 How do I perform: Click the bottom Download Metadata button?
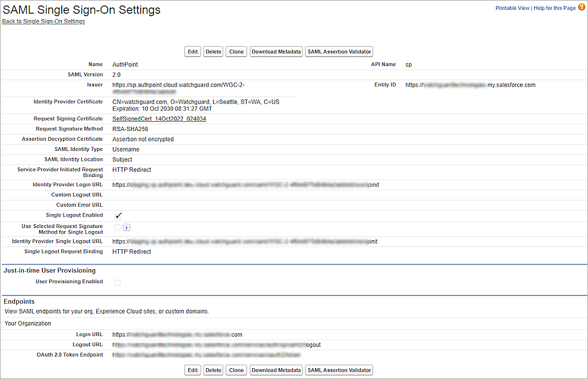(x=276, y=370)
